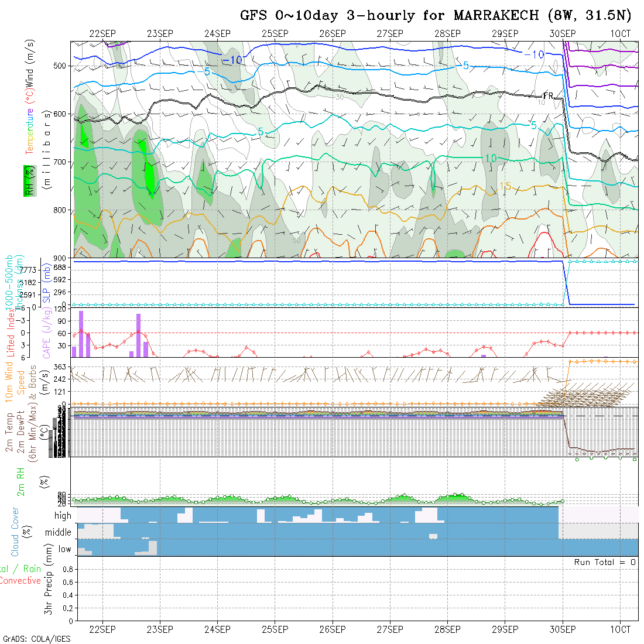The image size is (644, 644).
Task: Click the 27SEP label on bottom axis
Action: (390, 629)
